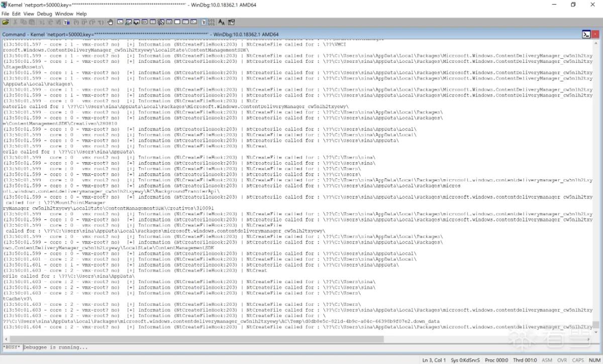The width and height of the screenshot is (603, 364).
Task: Open Processes and Threads toolbar icon
Action: 185,22
